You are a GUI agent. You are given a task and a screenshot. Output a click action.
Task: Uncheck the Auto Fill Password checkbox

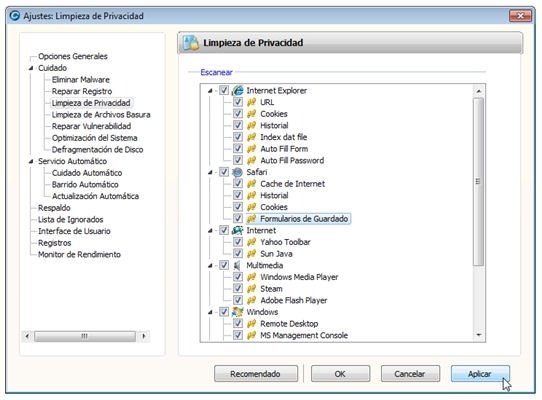tap(238, 160)
